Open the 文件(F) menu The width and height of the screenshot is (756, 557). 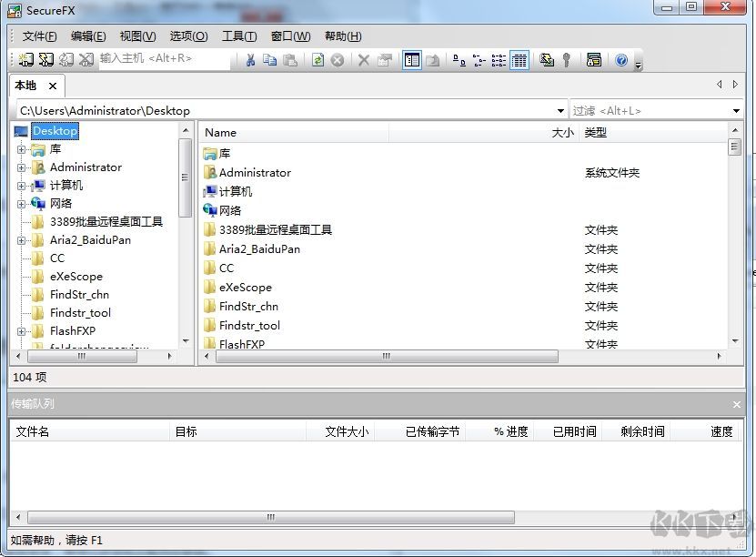[39, 36]
